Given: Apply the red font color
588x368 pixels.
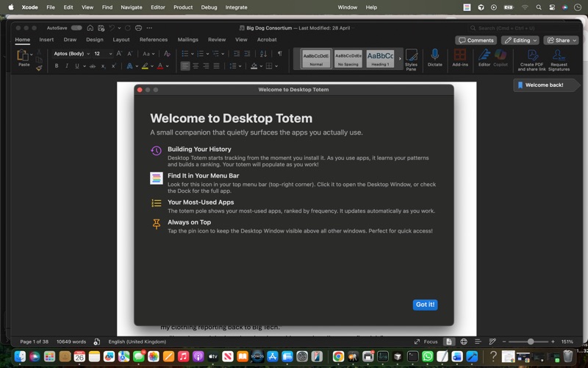Looking at the screenshot, I should coord(160,66).
